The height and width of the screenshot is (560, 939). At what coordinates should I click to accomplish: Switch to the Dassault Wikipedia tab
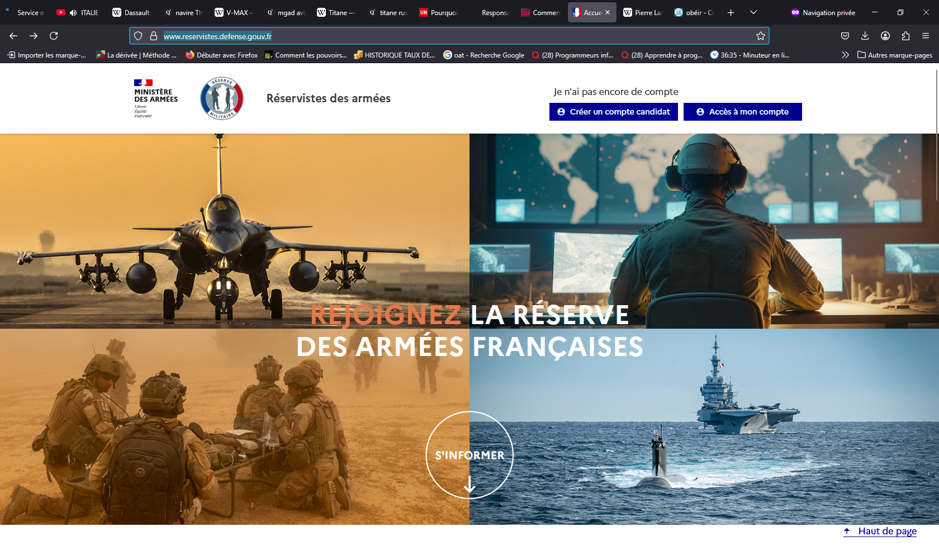point(131,12)
